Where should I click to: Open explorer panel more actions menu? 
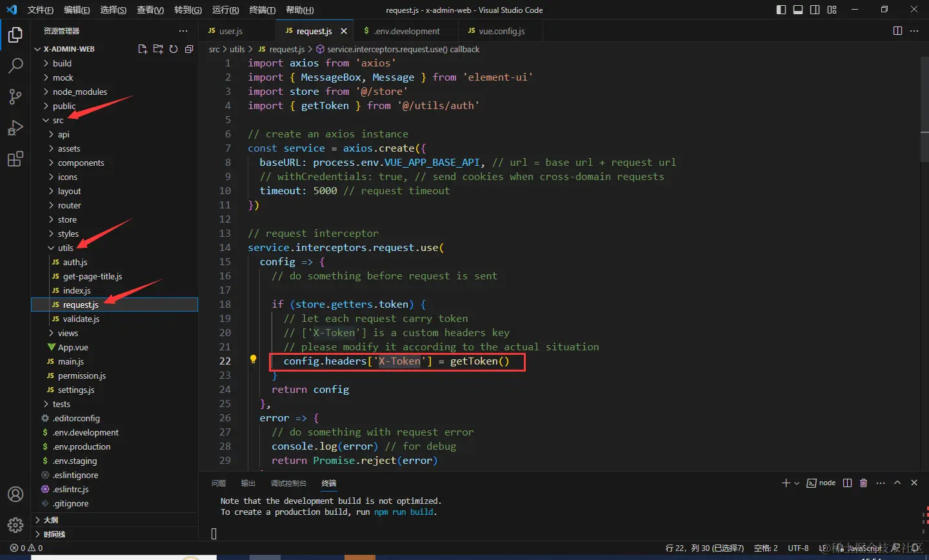tap(183, 30)
